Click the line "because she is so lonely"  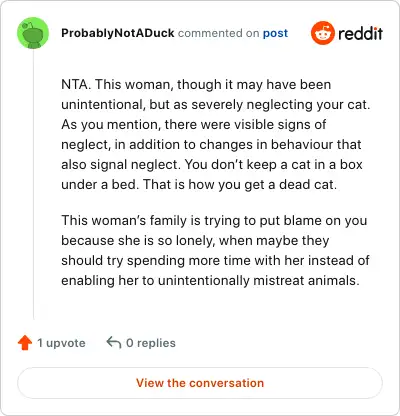(x=195, y=240)
